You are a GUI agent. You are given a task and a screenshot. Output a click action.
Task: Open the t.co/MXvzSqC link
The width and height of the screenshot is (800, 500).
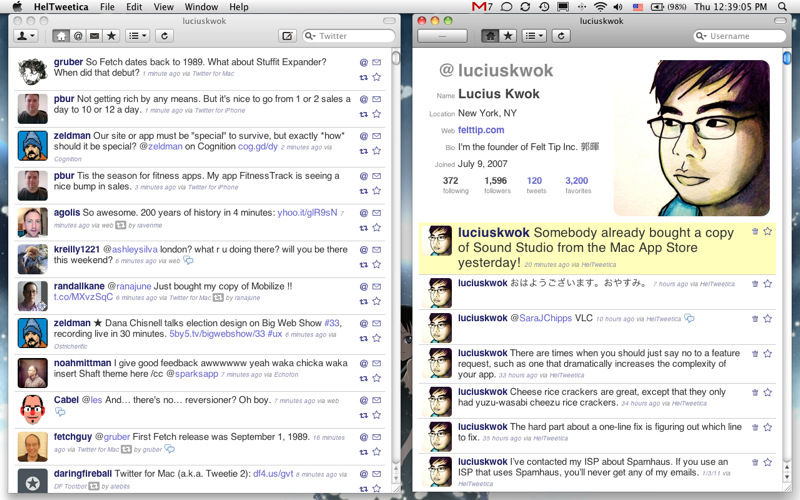tap(83, 297)
